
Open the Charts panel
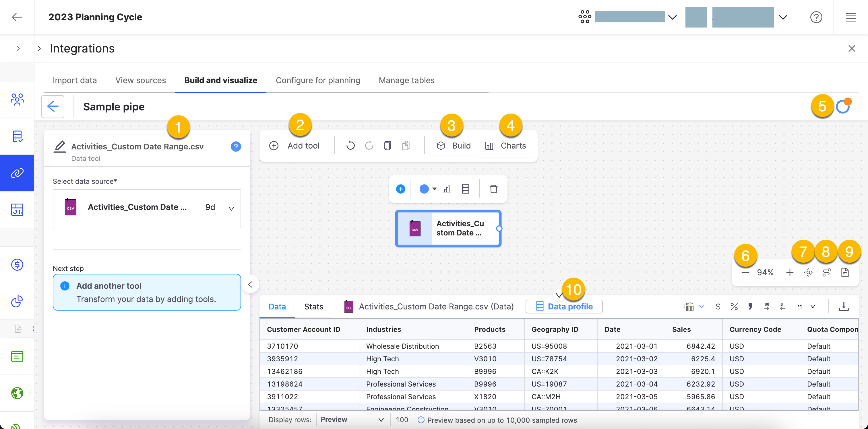pyautogui.click(x=505, y=146)
